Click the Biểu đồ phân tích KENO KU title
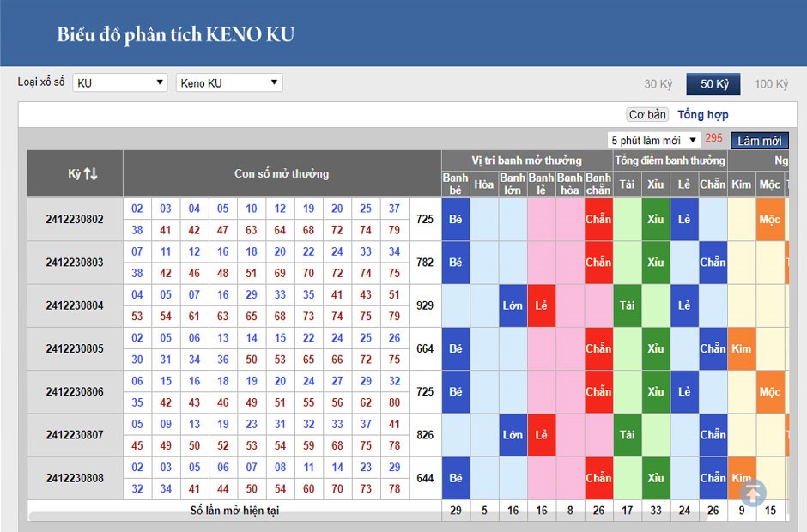The height and width of the screenshot is (532, 807). point(175,34)
